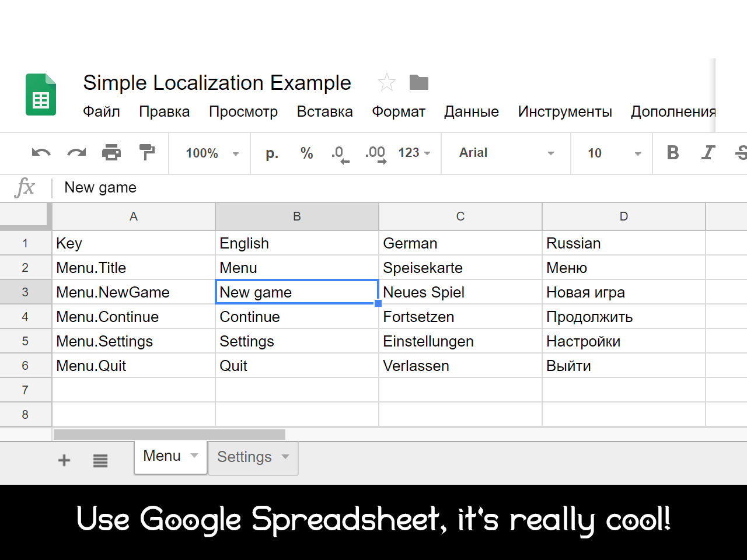Select the cell containing German

(460, 243)
